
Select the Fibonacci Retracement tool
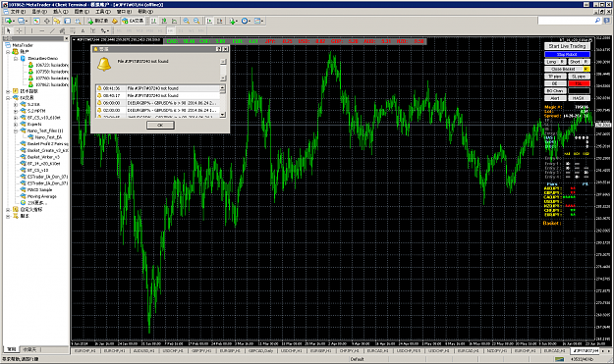click(x=73, y=30)
